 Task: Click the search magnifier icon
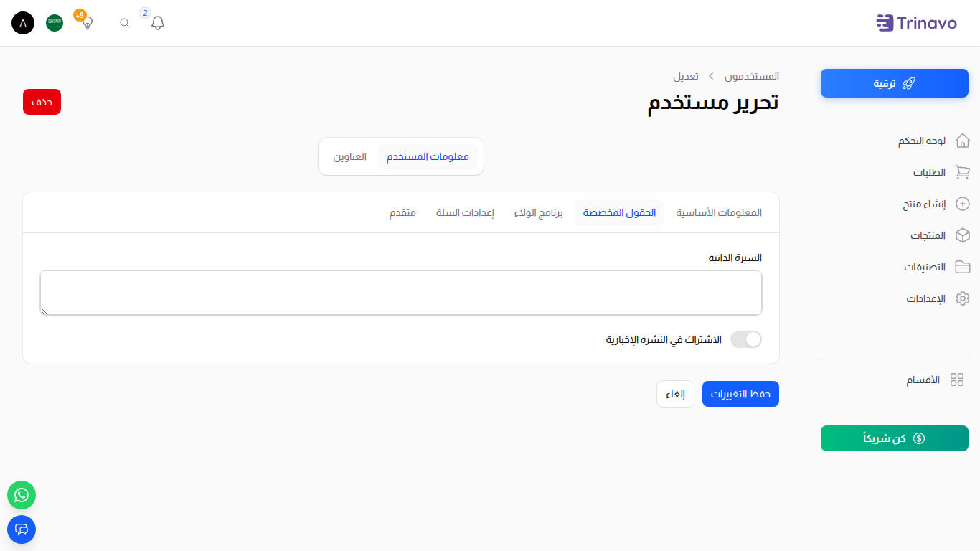click(125, 23)
